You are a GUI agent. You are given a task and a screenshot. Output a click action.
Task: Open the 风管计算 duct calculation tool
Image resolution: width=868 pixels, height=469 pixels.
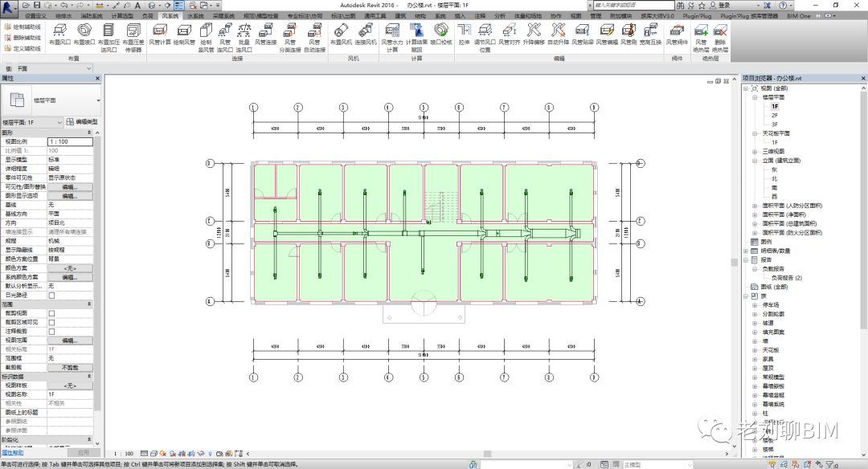tap(159, 35)
